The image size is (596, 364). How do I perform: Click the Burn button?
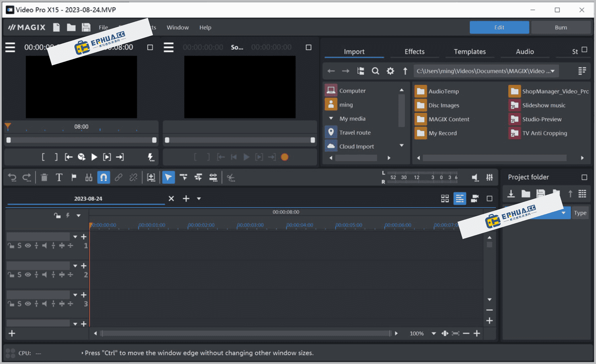tap(561, 27)
